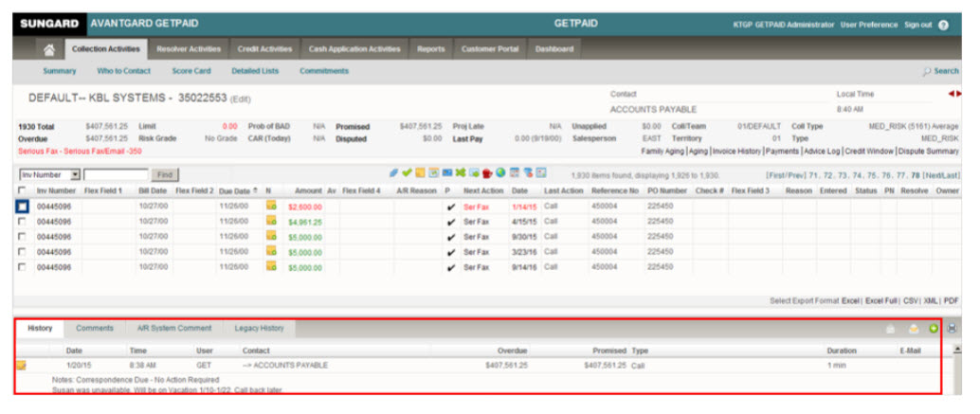Viewport: 980px width, 414px height.
Task: Switch to Legacy History tab
Action: (259, 329)
